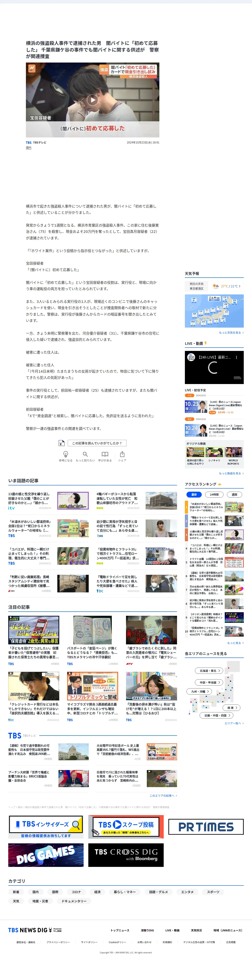Open the 10.23 夜のニュース live thumbnail
Image resolution: width=252 pixels, height=980 pixels.
[x=196, y=406]
